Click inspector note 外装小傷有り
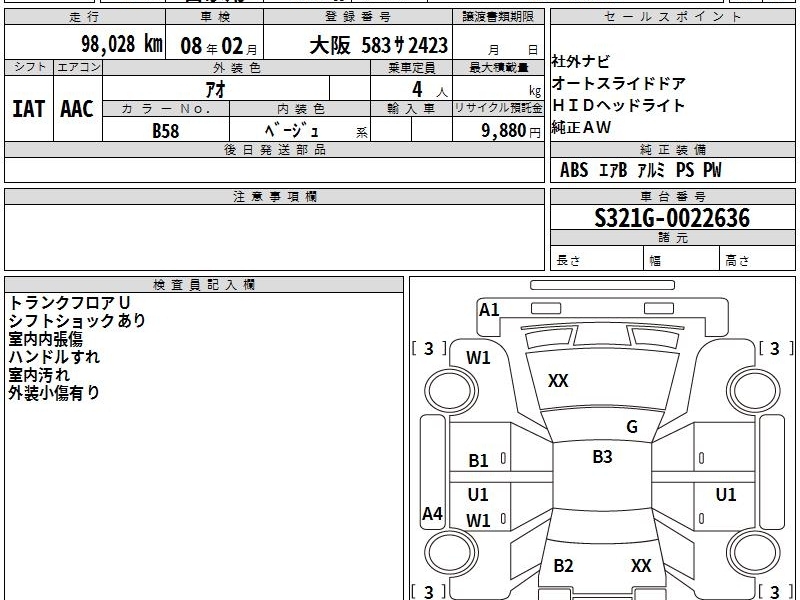The width and height of the screenshot is (800, 600). [54, 393]
